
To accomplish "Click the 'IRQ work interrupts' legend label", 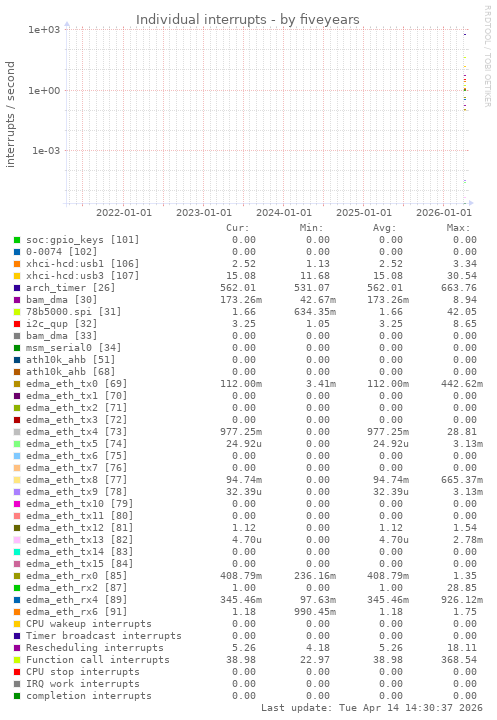I will click(x=83, y=683).
